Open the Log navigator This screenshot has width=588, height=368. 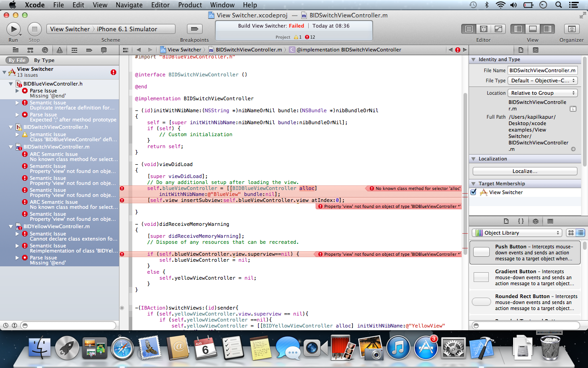104,50
